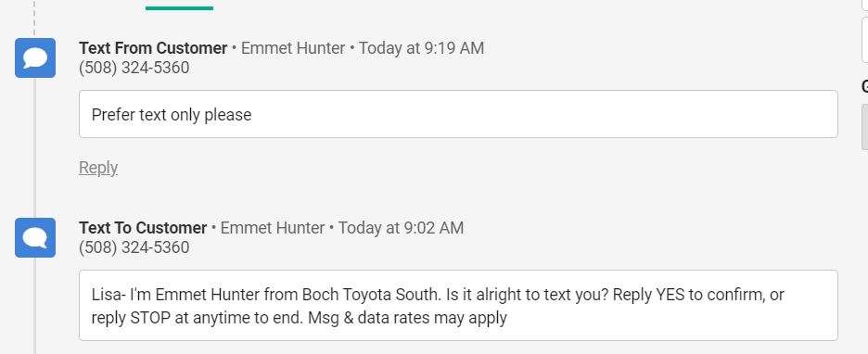Open the Text To Customer entry heading

(x=143, y=228)
